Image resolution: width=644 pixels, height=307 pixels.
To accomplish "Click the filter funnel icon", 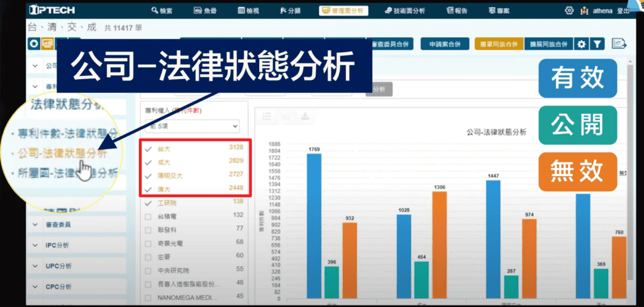I will click(597, 44).
